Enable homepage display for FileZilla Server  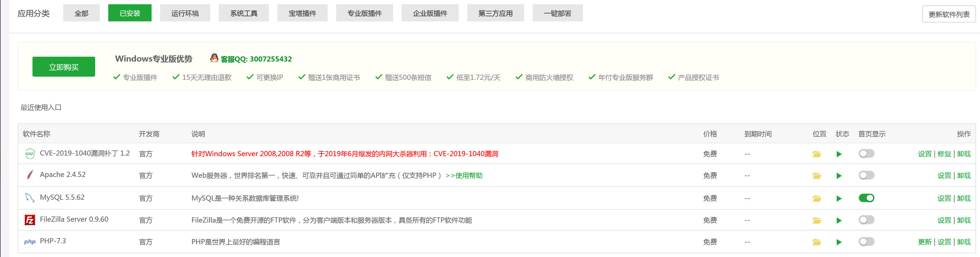click(866, 220)
